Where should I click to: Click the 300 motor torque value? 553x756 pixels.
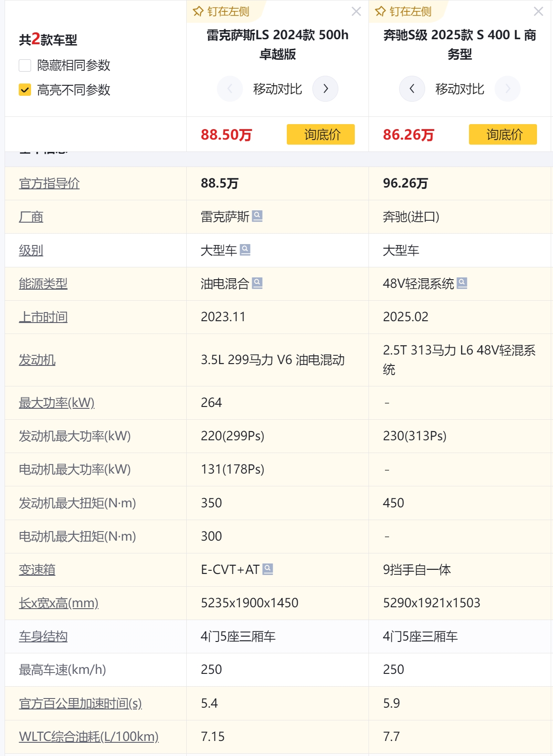coord(211,537)
